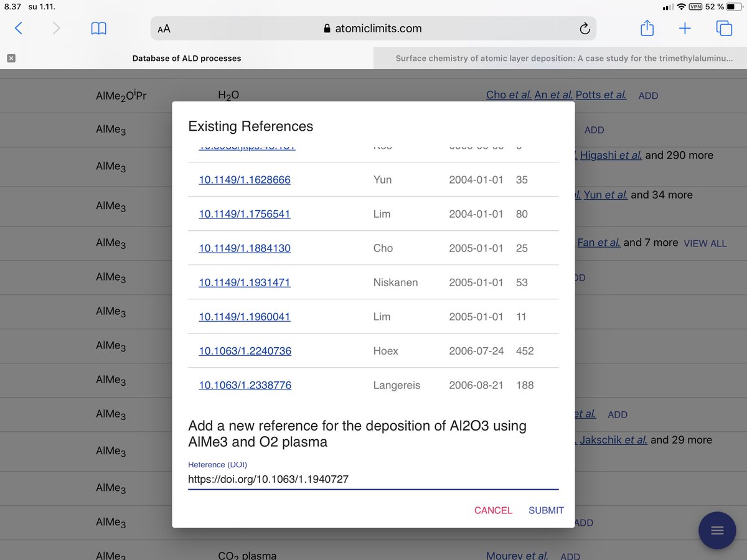Viewport: 747px width, 560px height.
Task: Open DOI link 10.1149/1.1931471
Action: tap(245, 282)
